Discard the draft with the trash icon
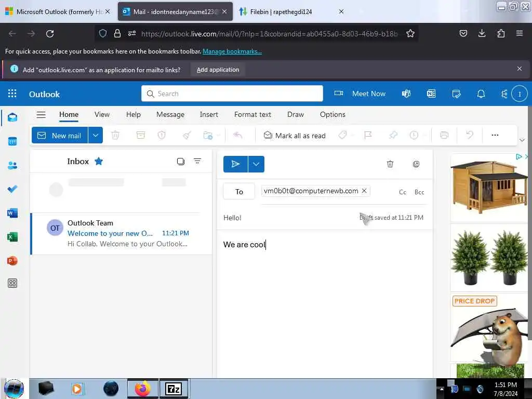532x399 pixels. pyautogui.click(x=390, y=164)
